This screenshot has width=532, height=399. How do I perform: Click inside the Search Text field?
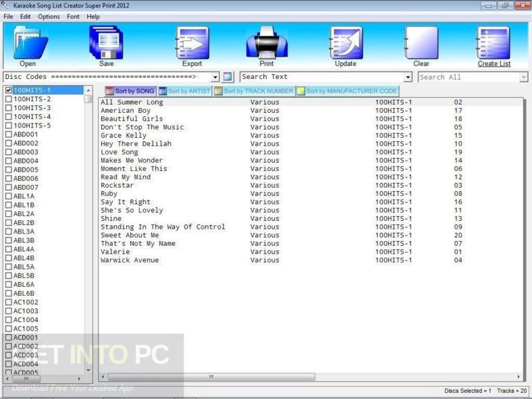tap(322, 77)
